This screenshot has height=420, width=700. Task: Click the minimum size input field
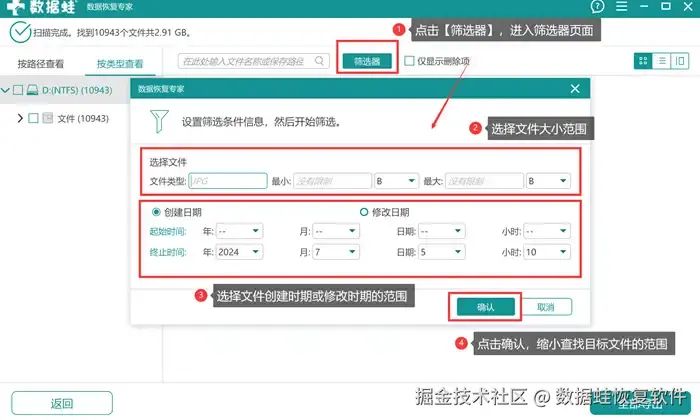[x=332, y=181]
